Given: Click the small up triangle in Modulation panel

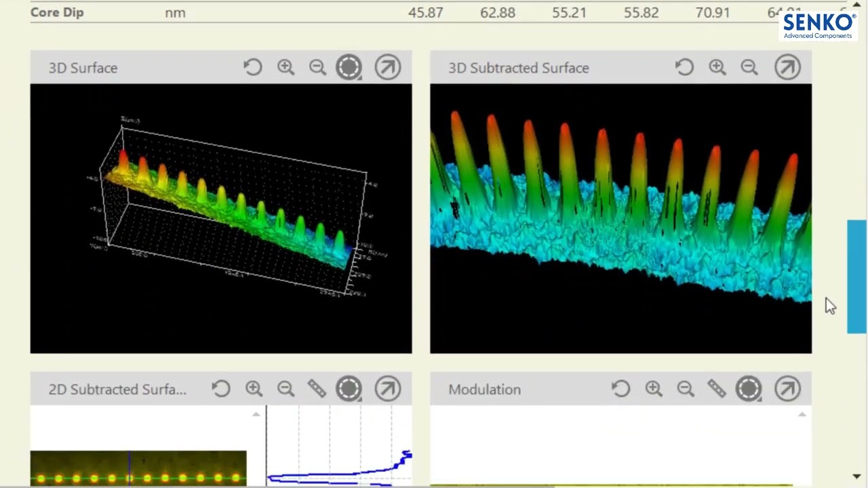Looking at the screenshot, I should tap(802, 414).
